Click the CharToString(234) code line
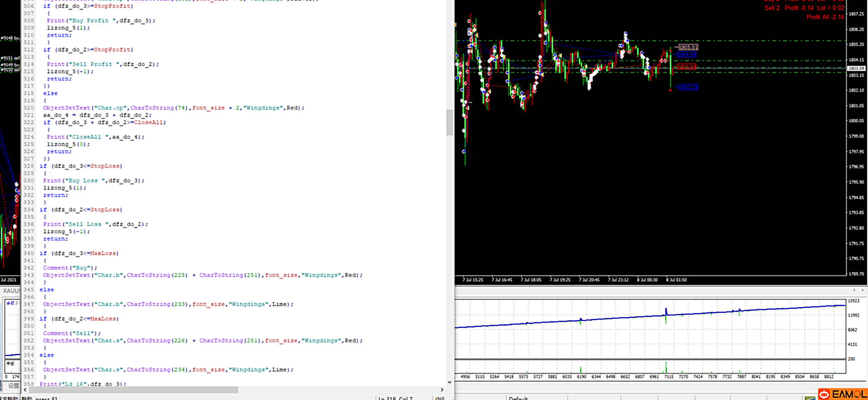 168,370
